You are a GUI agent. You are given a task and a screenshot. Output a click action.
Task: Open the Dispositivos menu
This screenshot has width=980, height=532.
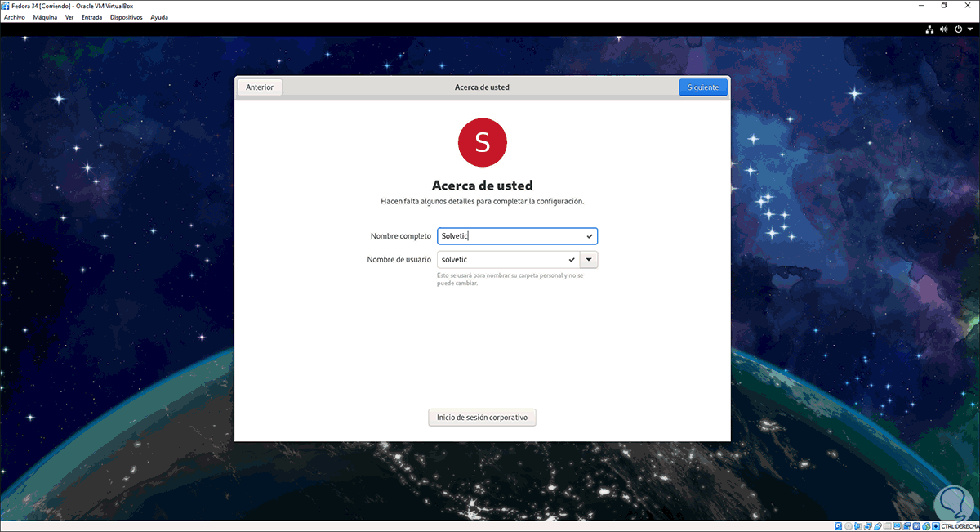click(126, 16)
